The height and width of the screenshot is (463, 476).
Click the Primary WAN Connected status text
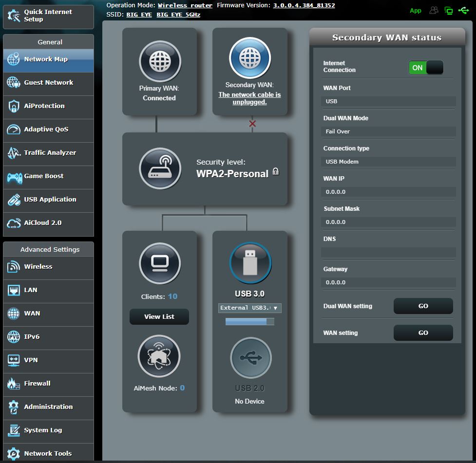(159, 98)
